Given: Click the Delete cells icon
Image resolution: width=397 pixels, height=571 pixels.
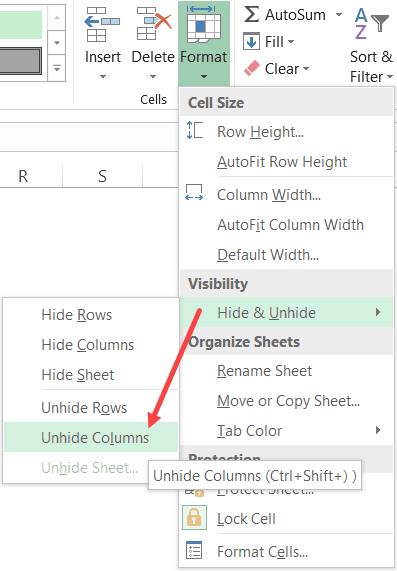Looking at the screenshot, I should coord(153,24).
